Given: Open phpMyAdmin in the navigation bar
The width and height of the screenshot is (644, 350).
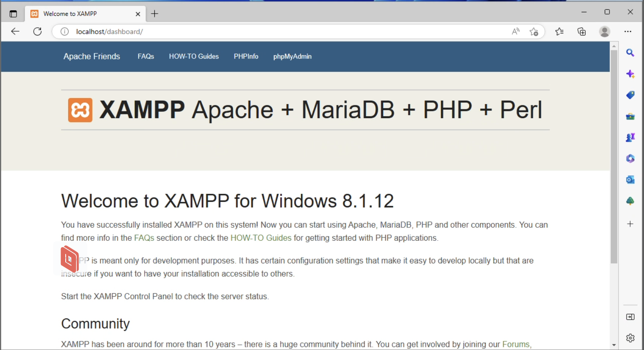Looking at the screenshot, I should click(293, 56).
